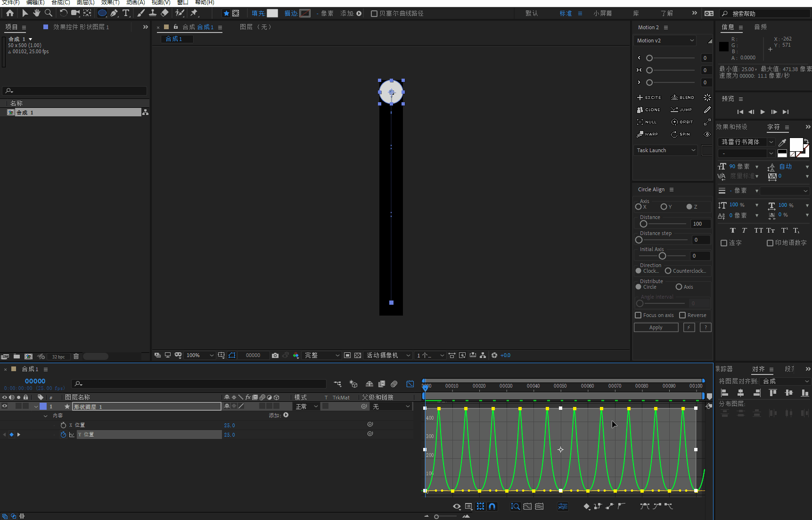Open the Task Launch dropdown

point(665,150)
